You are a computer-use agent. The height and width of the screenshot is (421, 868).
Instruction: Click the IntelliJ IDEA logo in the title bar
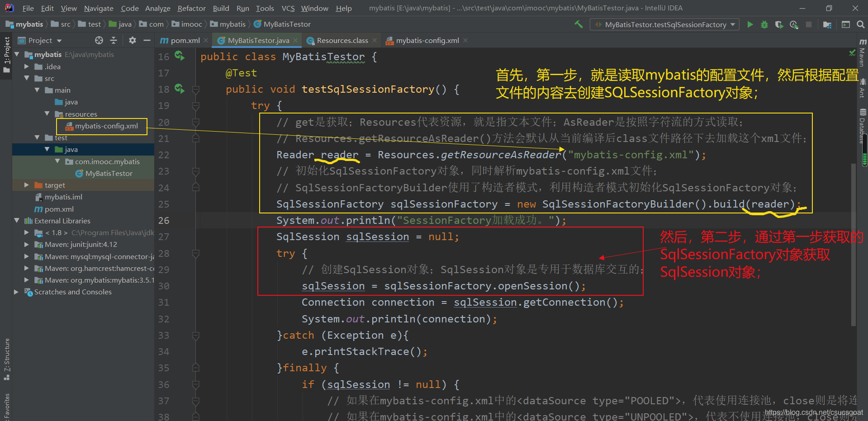point(9,8)
